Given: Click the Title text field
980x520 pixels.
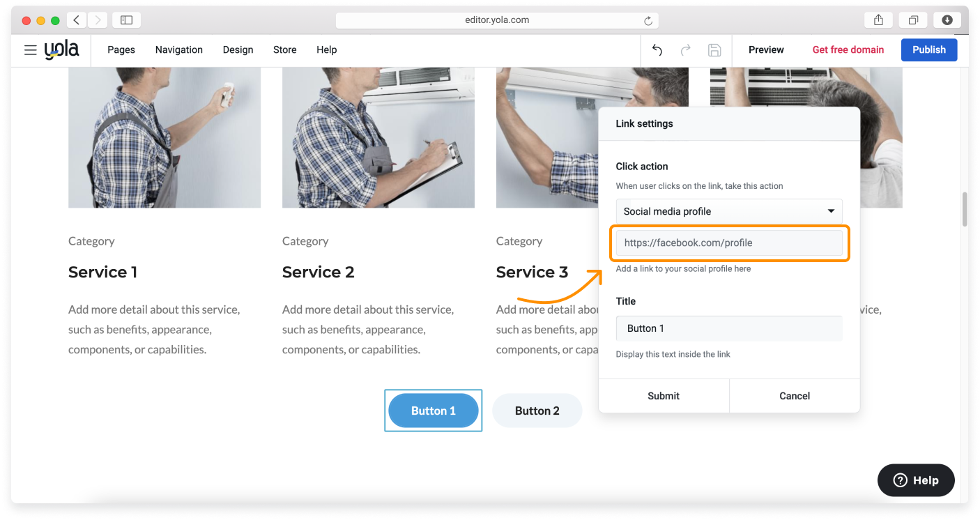Looking at the screenshot, I should click(728, 328).
